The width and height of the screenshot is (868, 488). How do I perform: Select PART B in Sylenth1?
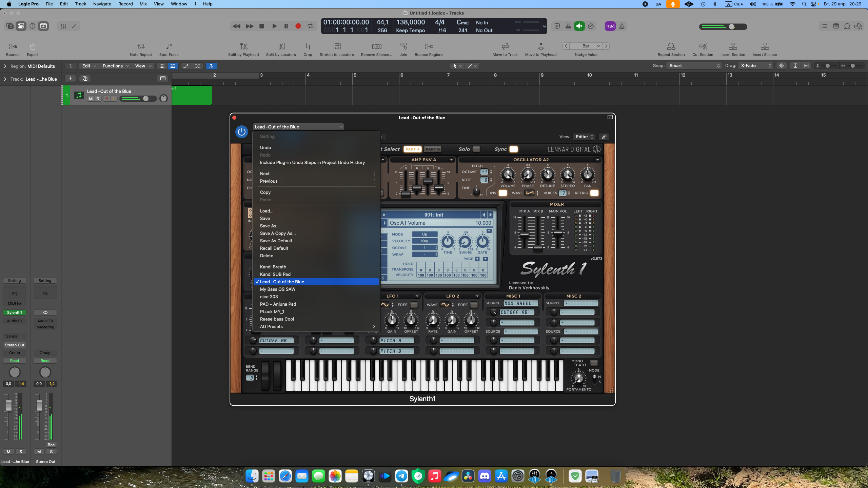432,149
